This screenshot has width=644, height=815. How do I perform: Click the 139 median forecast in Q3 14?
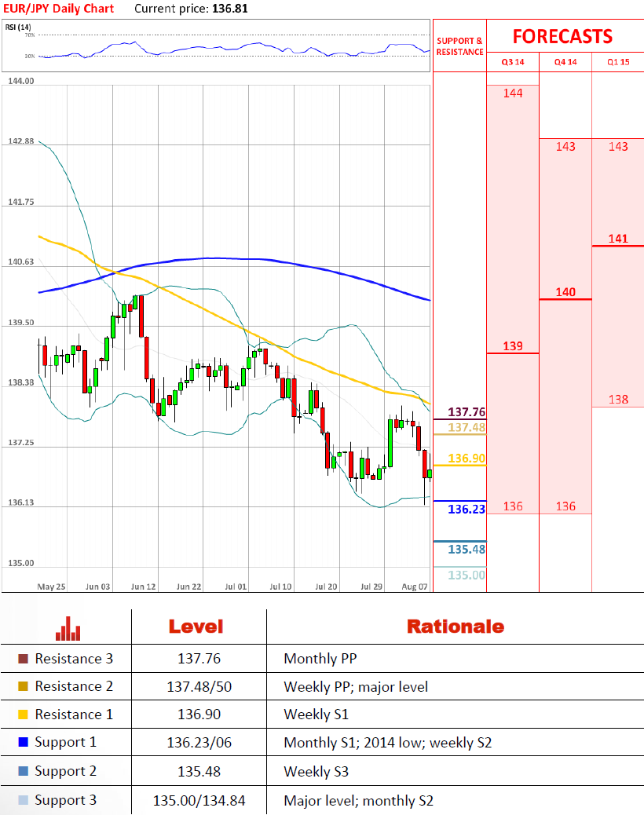(513, 345)
